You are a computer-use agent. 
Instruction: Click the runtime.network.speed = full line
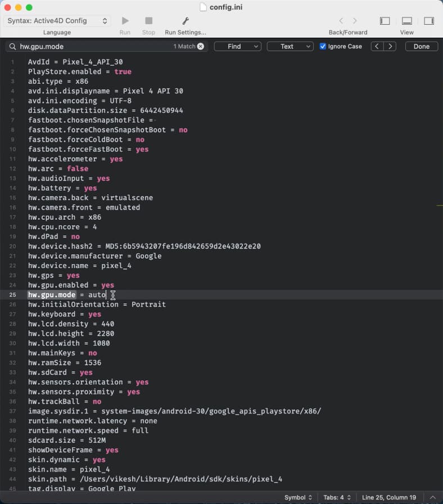coord(88,430)
